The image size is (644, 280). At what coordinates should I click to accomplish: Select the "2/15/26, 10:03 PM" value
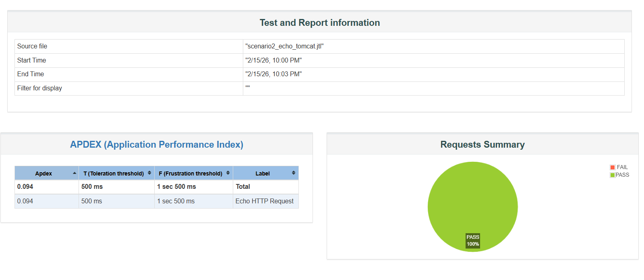point(273,74)
